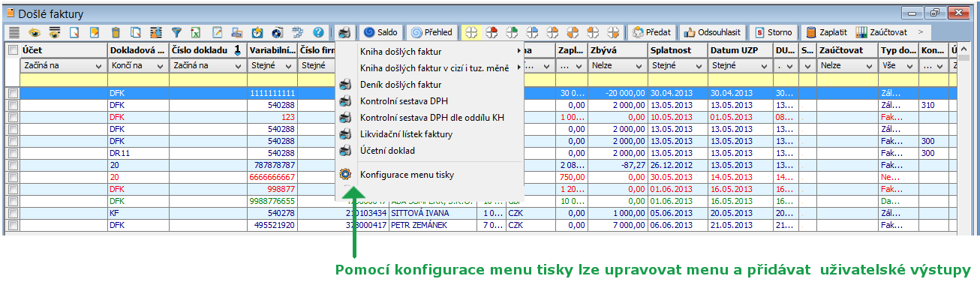Screen dimensions: 980x300
Task: Open the Dokladová 'Končí na' filter dropdown
Action: (161, 66)
